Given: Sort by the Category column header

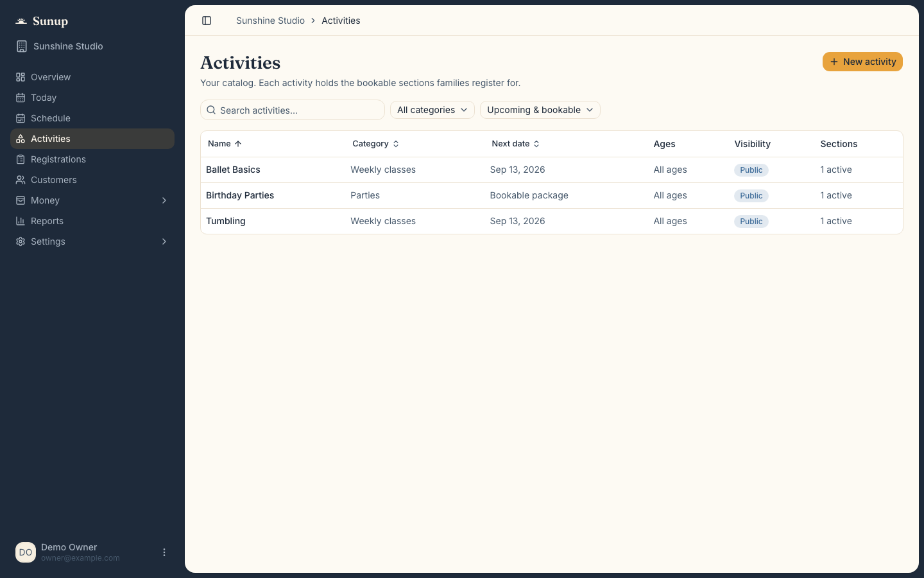Looking at the screenshot, I should click(x=375, y=144).
